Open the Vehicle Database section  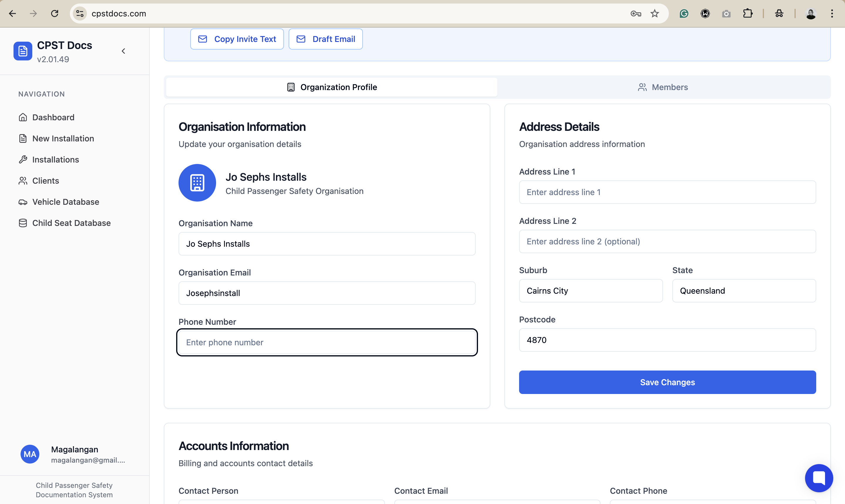65,202
